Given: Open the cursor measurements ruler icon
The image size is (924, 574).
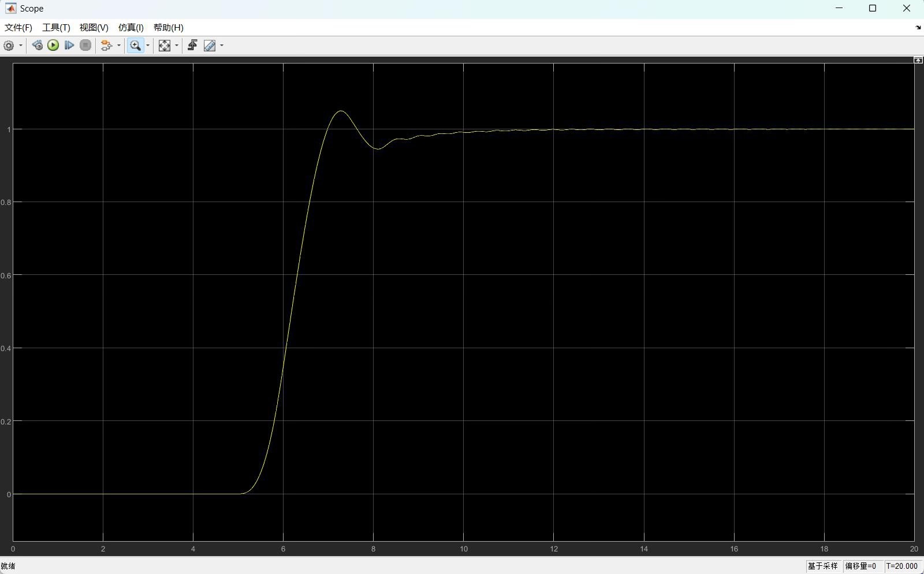Looking at the screenshot, I should (210, 46).
